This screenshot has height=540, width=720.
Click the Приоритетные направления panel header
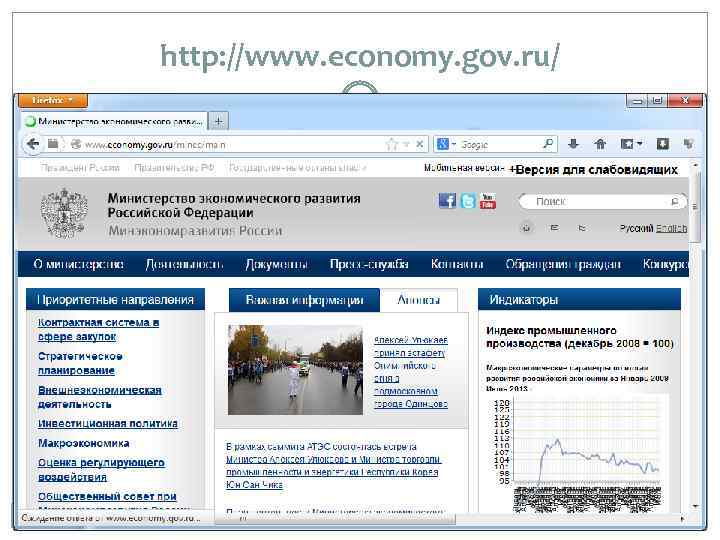pos(115,300)
